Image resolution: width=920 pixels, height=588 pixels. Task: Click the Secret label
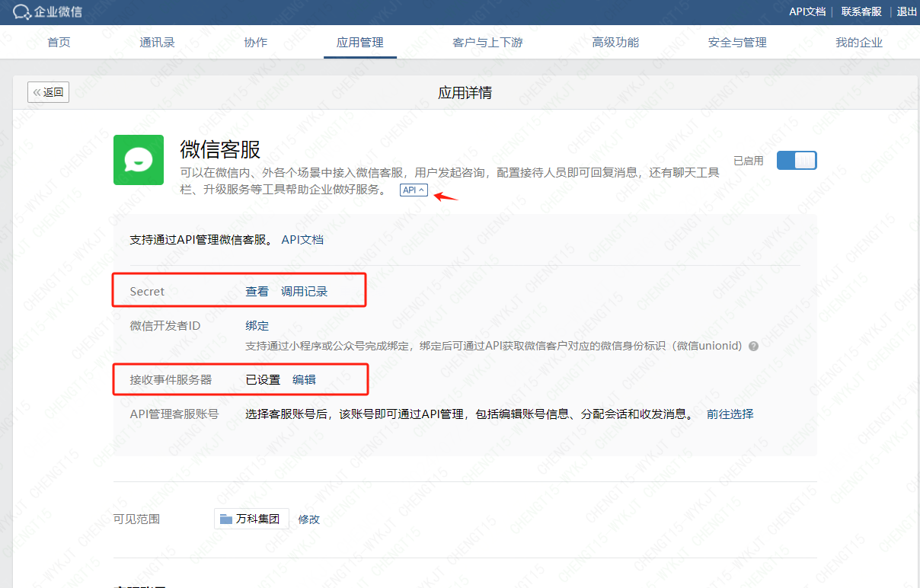(x=147, y=291)
